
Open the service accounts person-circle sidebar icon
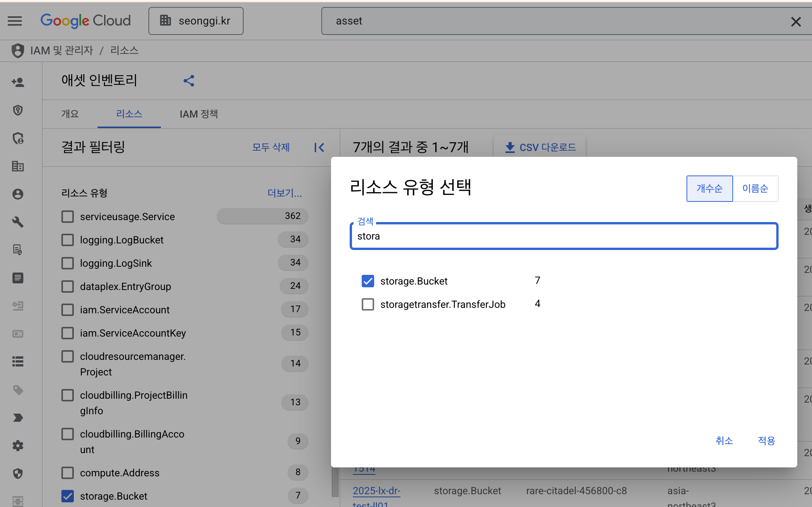click(18, 194)
